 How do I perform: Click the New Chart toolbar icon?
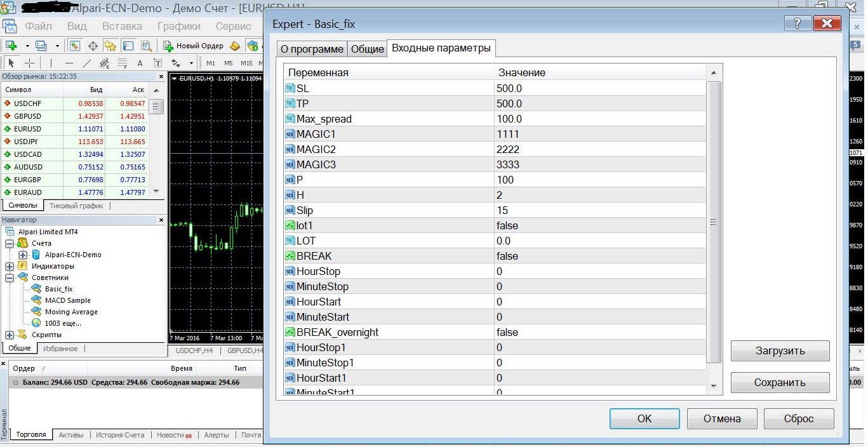11,46
